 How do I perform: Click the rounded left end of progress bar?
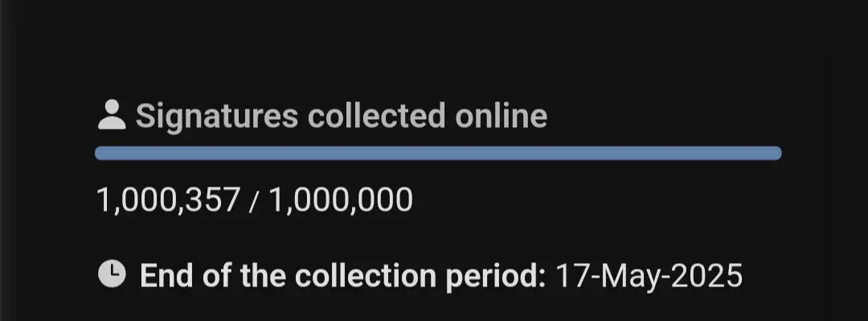100,153
